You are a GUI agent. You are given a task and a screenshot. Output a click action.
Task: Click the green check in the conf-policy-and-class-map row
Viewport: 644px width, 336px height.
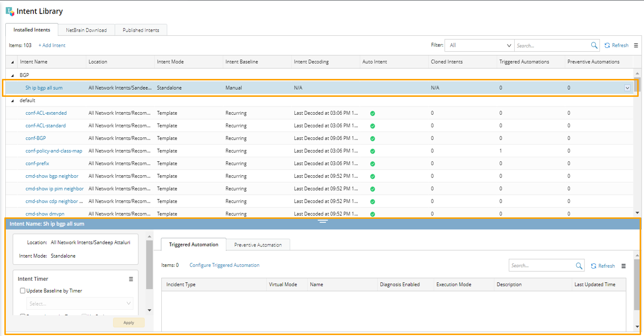pyautogui.click(x=372, y=151)
